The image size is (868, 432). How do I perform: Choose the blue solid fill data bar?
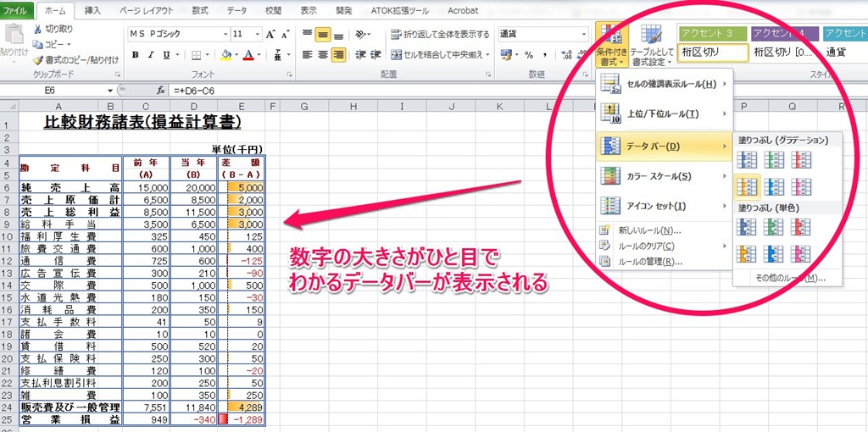pos(747,226)
